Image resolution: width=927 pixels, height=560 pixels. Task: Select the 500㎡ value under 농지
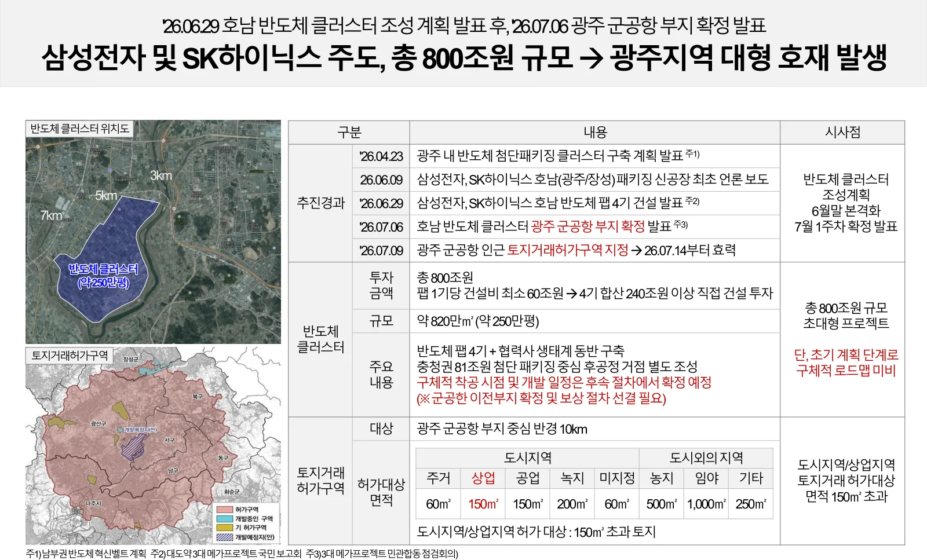click(x=662, y=504)
